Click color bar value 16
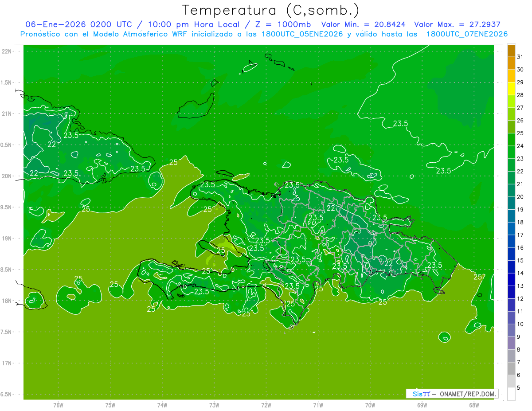 click(520, 248)
